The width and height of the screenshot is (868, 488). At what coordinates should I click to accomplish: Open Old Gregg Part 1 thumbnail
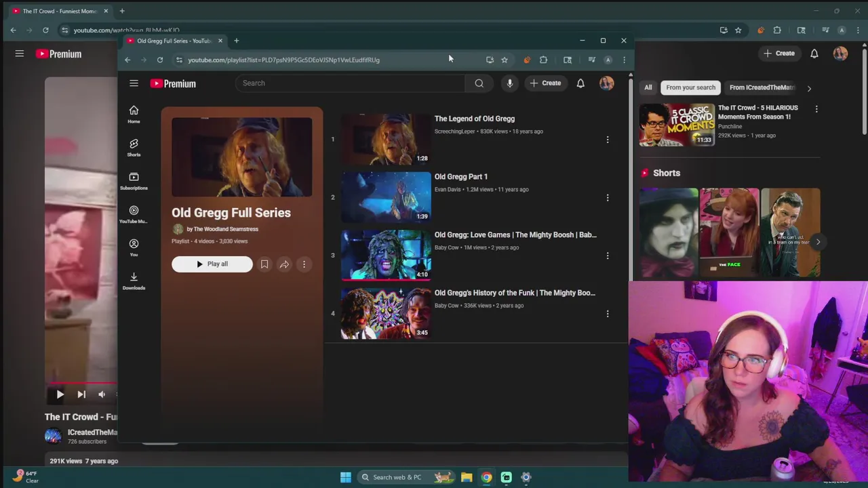coord(386,197)
